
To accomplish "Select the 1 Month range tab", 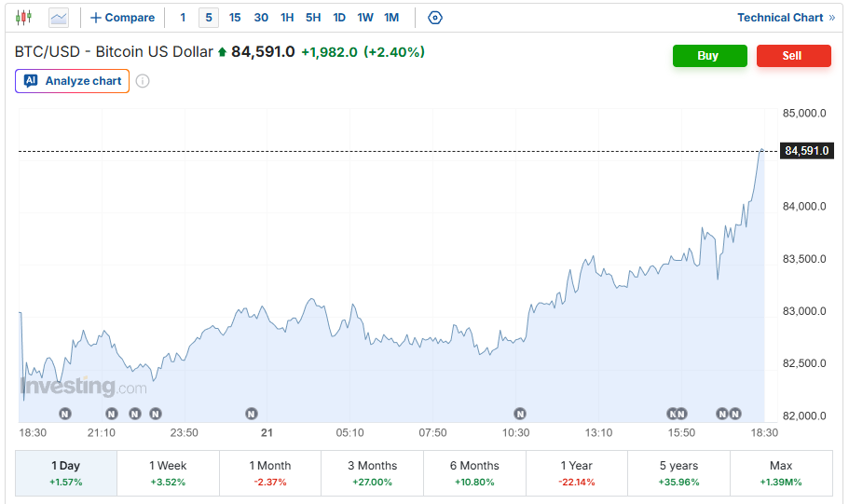I will [x=270, y=473].
